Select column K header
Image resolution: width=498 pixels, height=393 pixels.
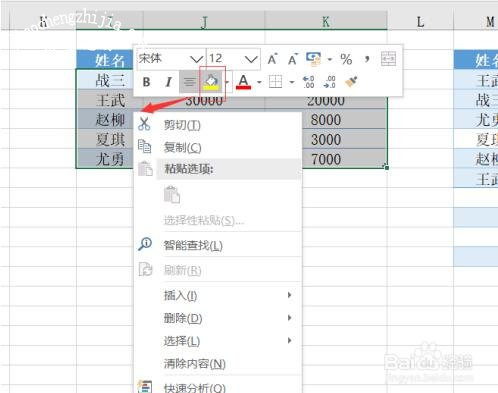(326, 21)
